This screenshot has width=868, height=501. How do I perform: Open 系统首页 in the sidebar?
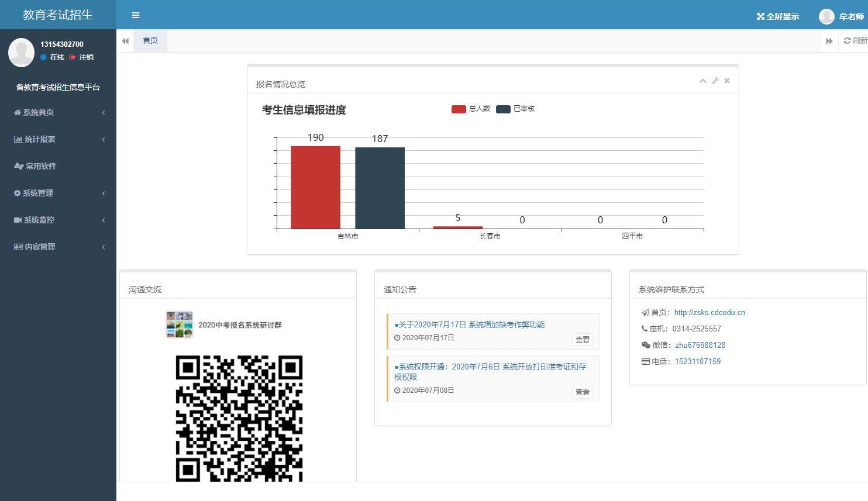coord(58,112)
